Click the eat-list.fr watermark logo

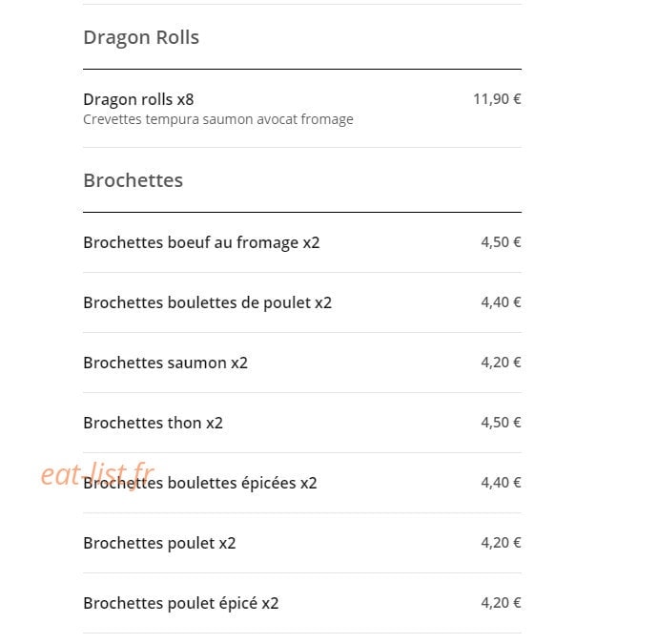pyautogui.click(x=97, y=475)
